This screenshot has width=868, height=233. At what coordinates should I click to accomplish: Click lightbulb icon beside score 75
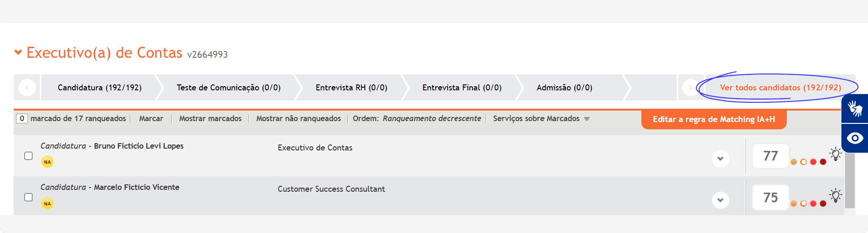pyautogui.click(x=836, y=195)
